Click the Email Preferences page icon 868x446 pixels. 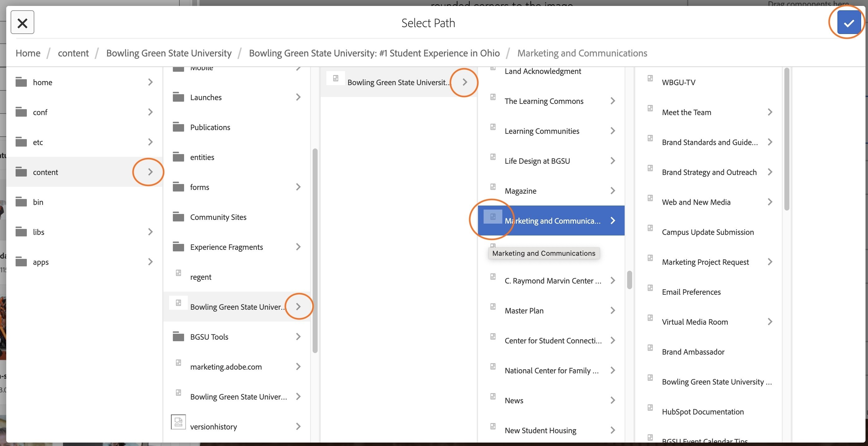pyautogui.click(x=650, y=288)
